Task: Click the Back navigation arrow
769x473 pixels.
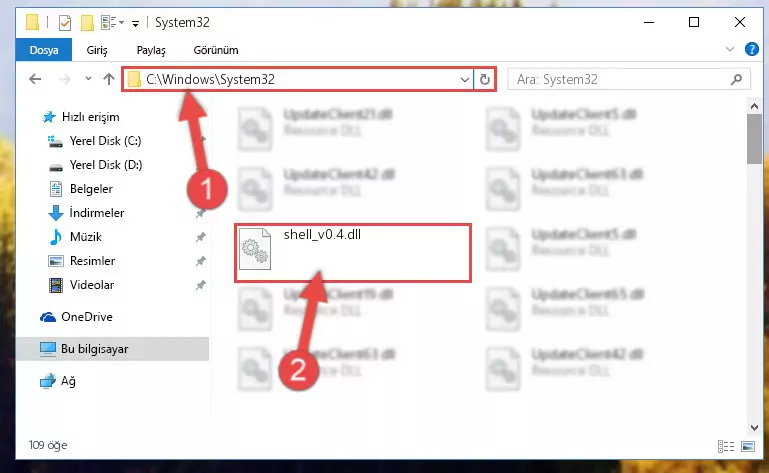Action: (x=35, y=79)
